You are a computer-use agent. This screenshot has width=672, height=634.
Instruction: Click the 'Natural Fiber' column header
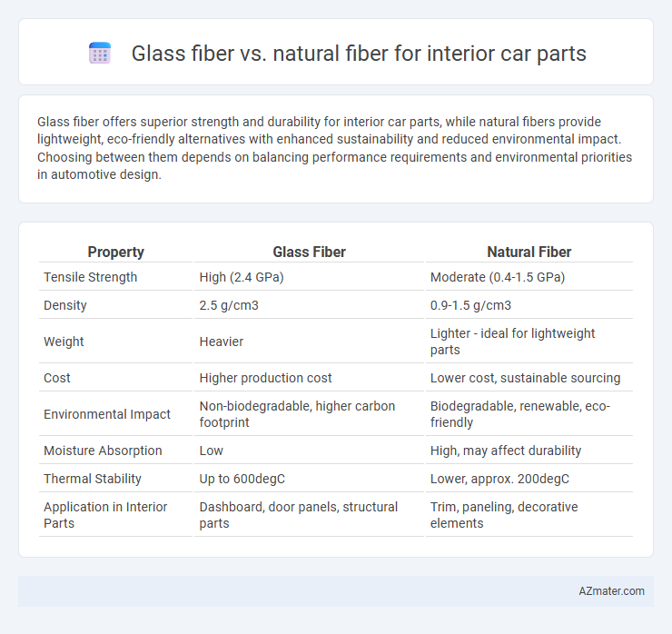pos(529,253)
